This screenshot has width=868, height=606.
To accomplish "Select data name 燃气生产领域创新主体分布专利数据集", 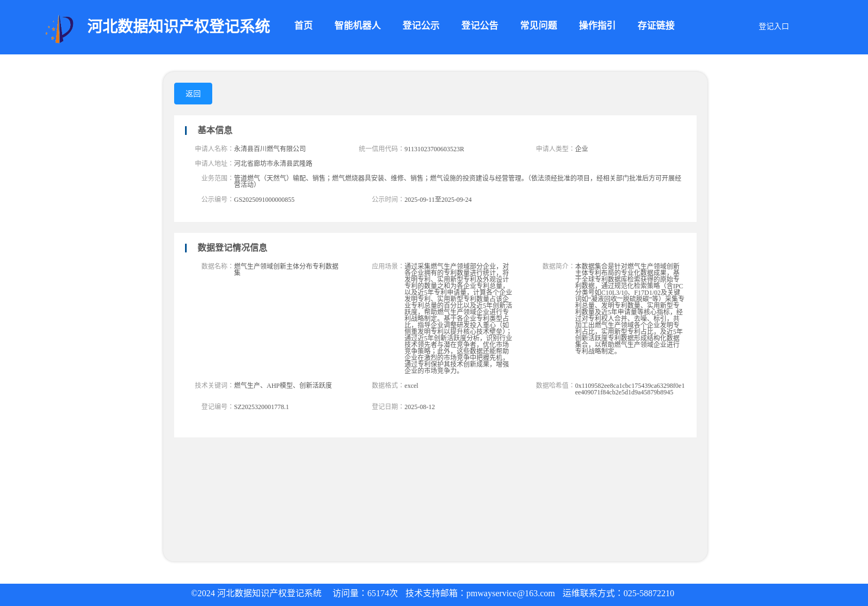I will point(286,269).
